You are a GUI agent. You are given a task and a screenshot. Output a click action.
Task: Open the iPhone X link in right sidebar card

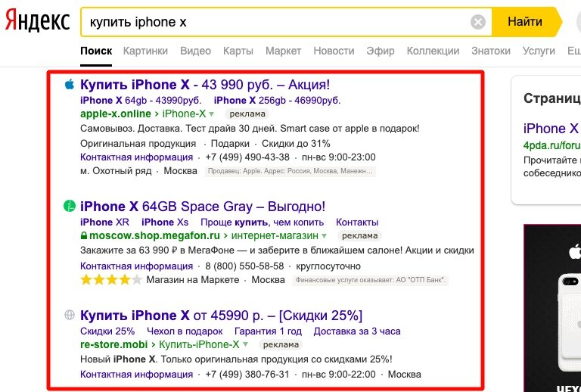tap(551, 129)
